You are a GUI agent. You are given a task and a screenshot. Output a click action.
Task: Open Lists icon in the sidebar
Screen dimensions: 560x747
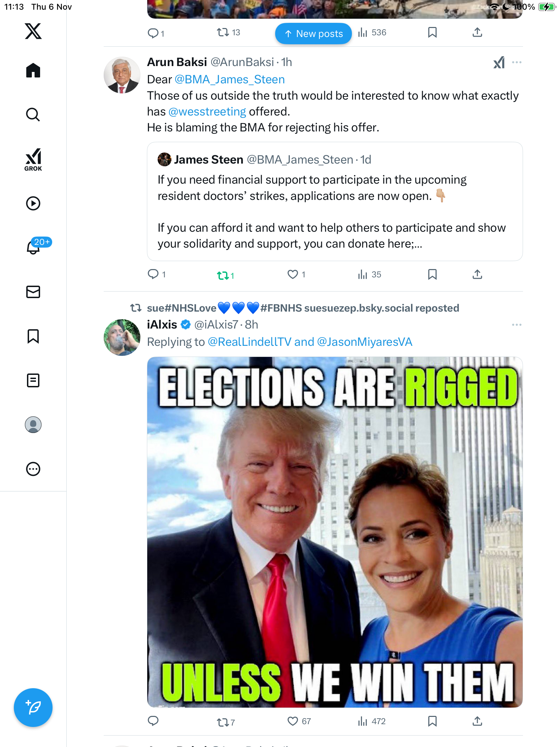(33, 380)
